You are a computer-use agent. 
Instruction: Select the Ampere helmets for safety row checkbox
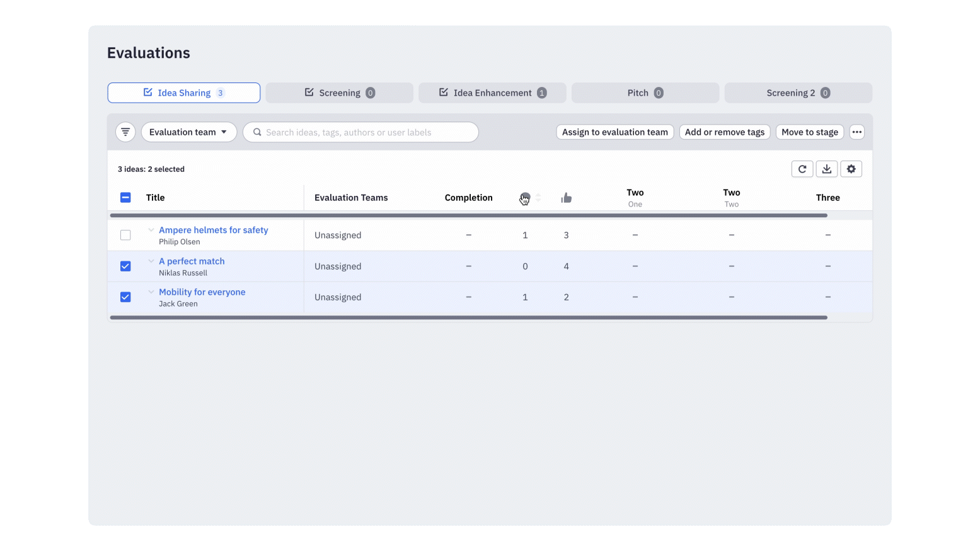click(125, 234)
